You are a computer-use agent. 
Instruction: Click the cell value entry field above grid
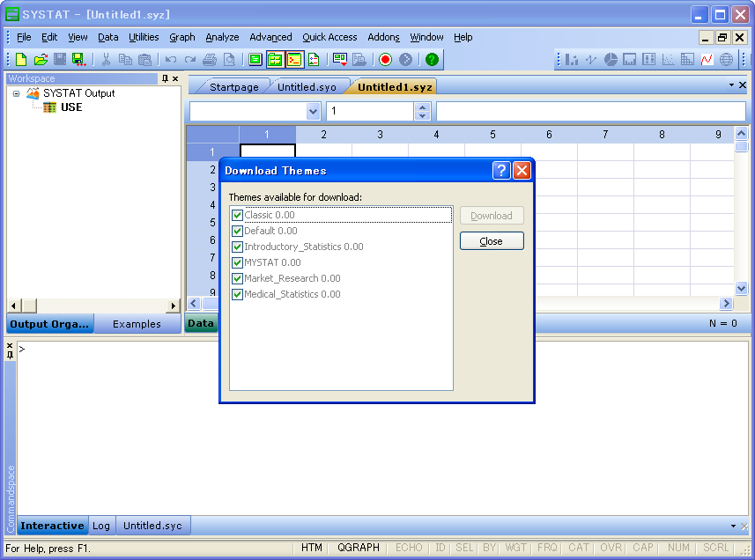point(591,111)
